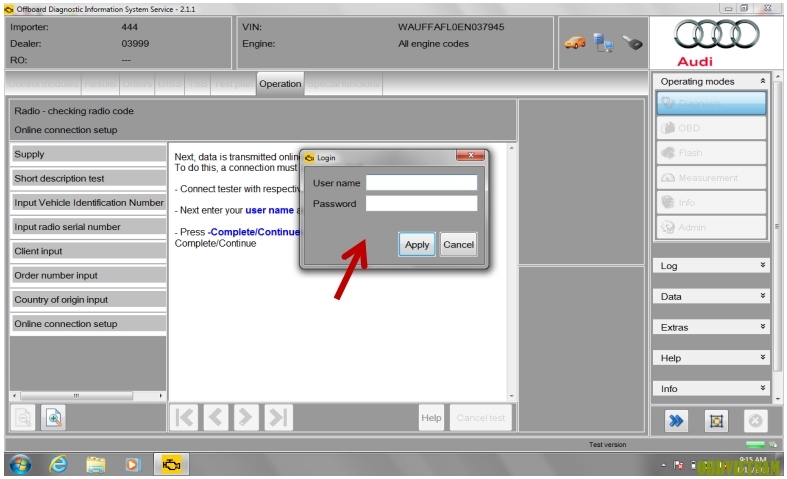Click the fit-to-screen frame icon
Image resolution: width=787 pixels, height=479 pixels.
point(716,421)
